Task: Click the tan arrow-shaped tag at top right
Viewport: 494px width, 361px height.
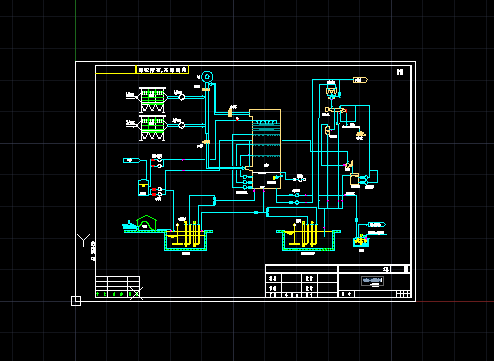Action: (x=360, y=80)
